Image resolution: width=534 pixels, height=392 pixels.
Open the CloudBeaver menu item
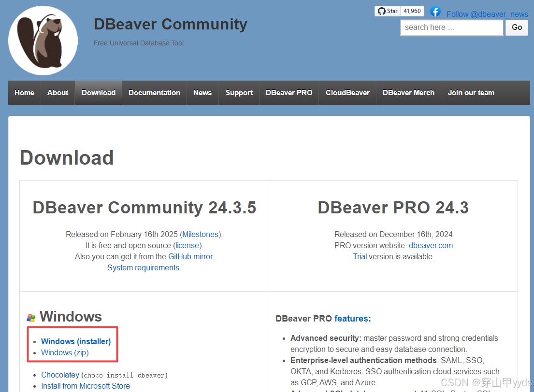coord(347,93)
